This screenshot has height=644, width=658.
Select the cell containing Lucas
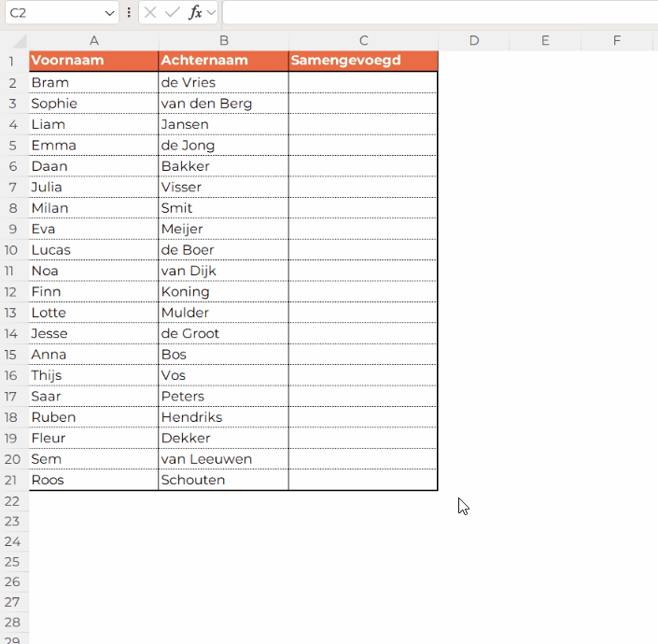[x=94, y=250]
